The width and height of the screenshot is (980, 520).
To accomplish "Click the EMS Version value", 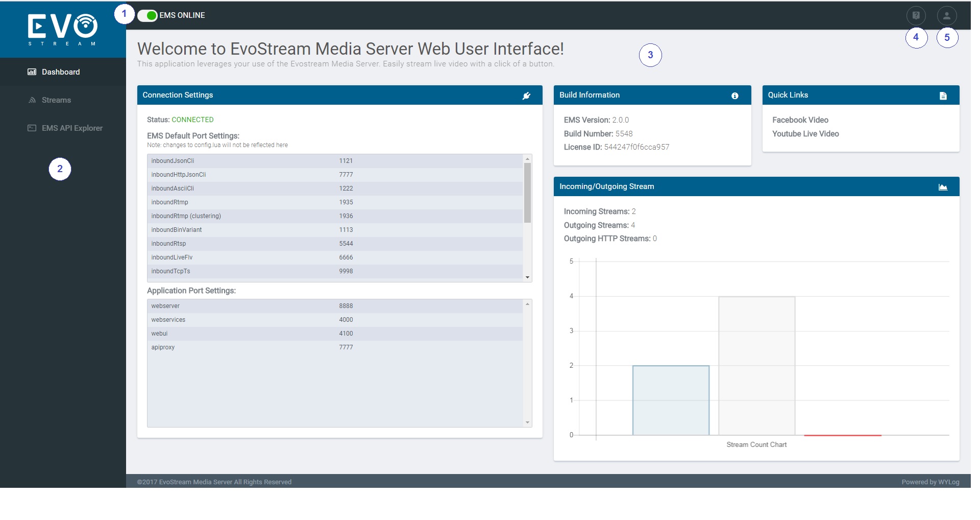I will (621, 120).
